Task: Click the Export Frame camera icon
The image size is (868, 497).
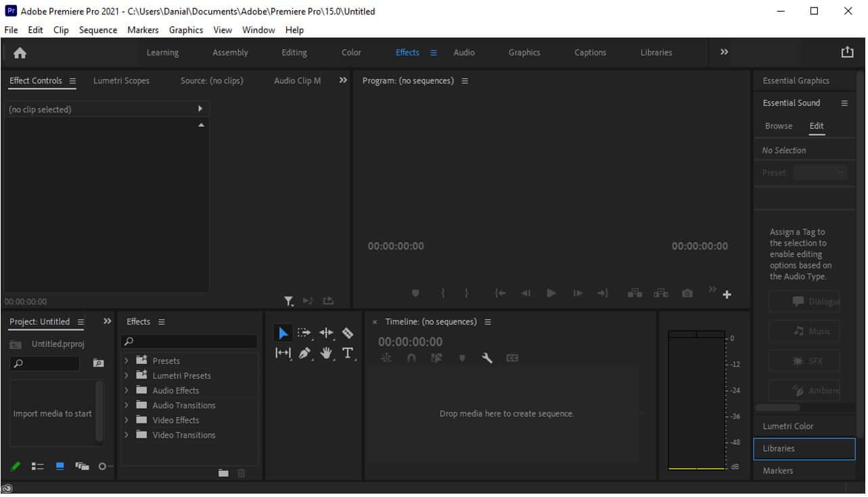Action: pos(687,293)
